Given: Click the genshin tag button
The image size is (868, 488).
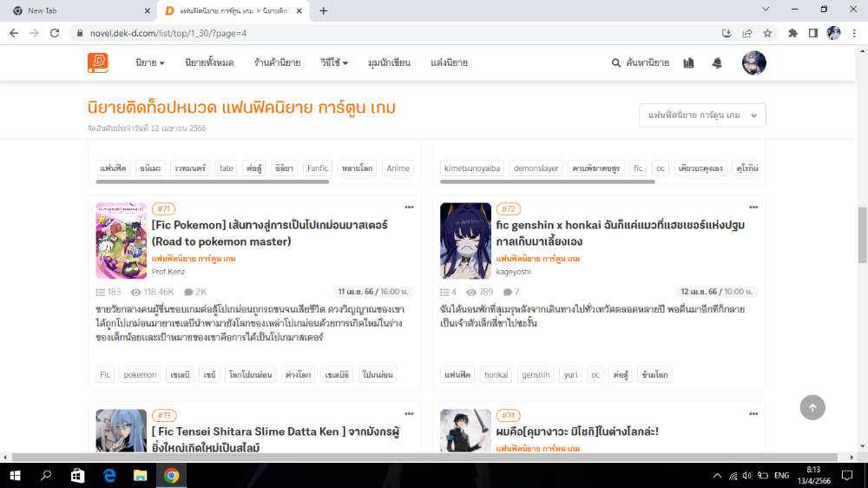Looking at the screenshot, I should [536, 375].
